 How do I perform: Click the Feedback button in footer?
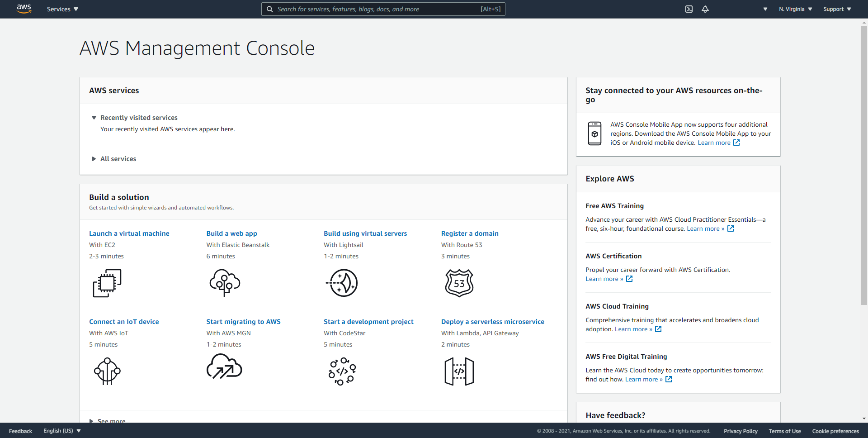(20, 431)
